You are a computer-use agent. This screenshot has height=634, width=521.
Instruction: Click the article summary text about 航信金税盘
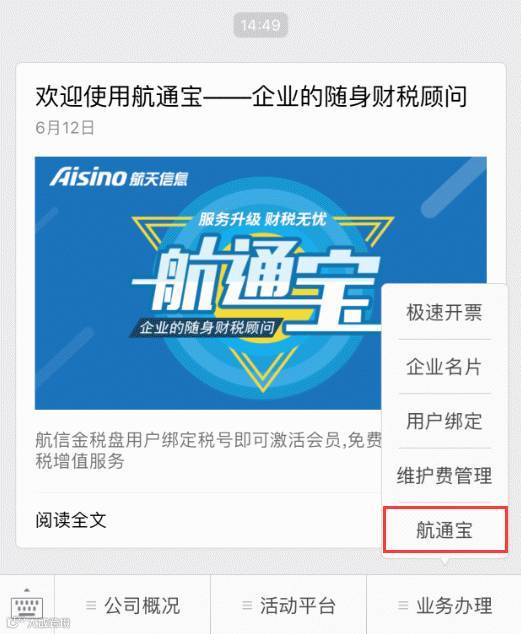[x=208, y=450]
